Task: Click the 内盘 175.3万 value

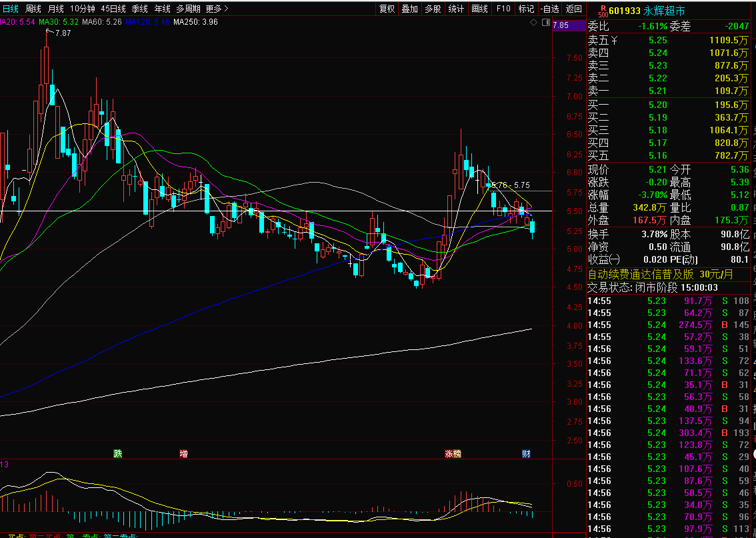Action: tap(732, 220)
